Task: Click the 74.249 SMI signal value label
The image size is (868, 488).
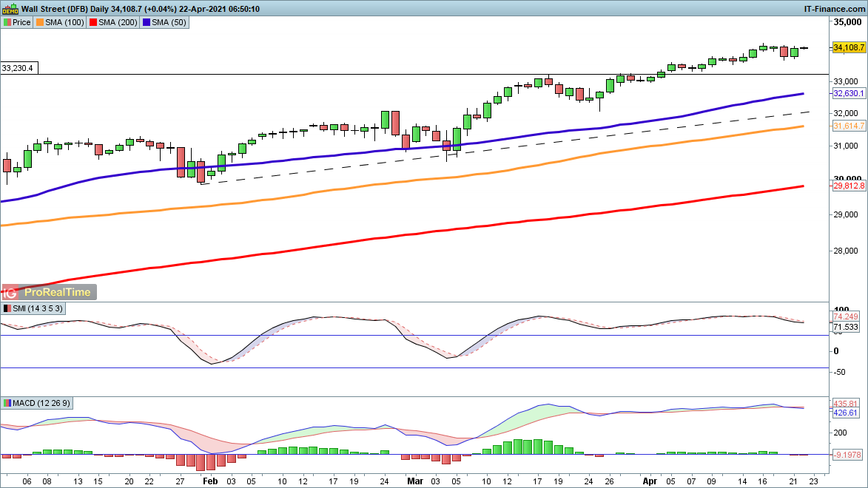Action: [844, 316]
